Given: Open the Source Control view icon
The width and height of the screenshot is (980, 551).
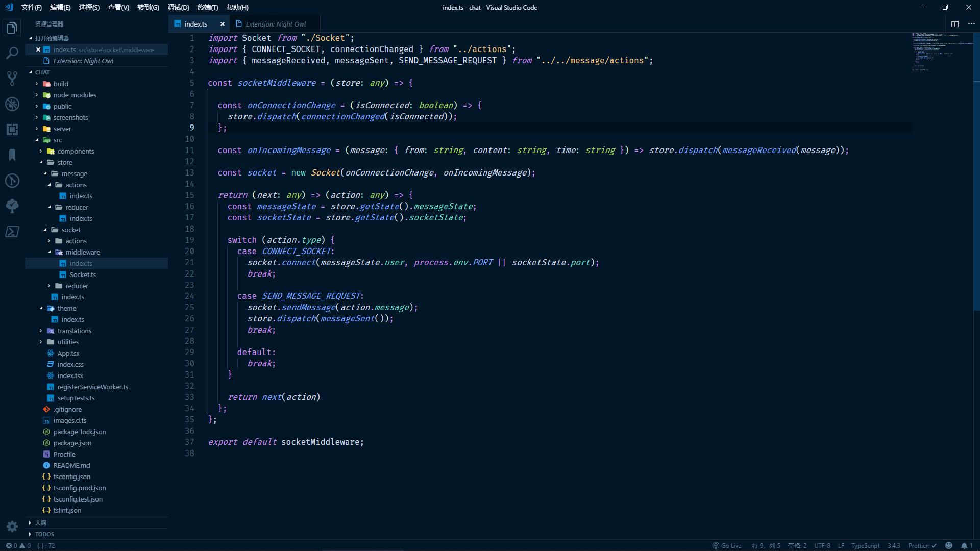Looking at the screenshot, I should click(x=12, y=79).
